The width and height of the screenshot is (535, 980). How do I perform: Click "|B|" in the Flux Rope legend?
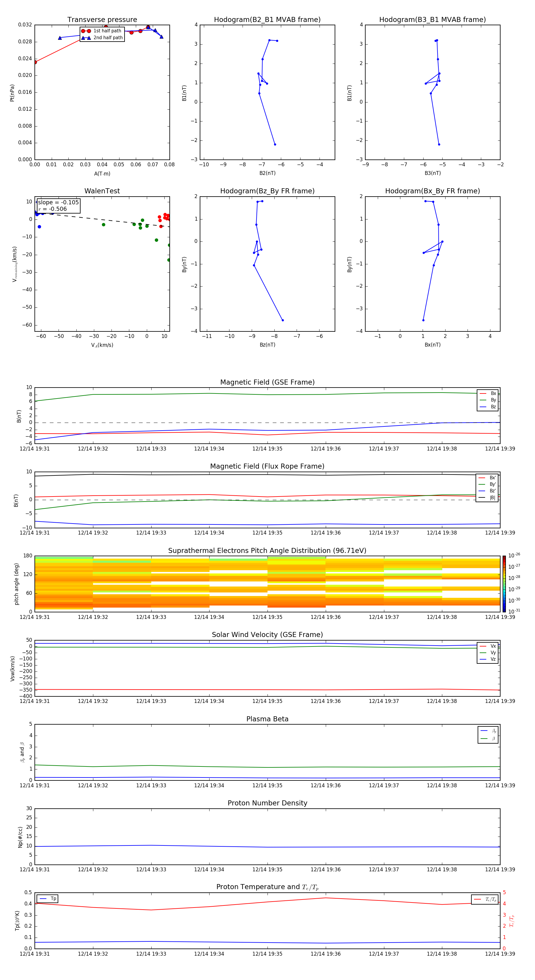(x=493, y=498)
